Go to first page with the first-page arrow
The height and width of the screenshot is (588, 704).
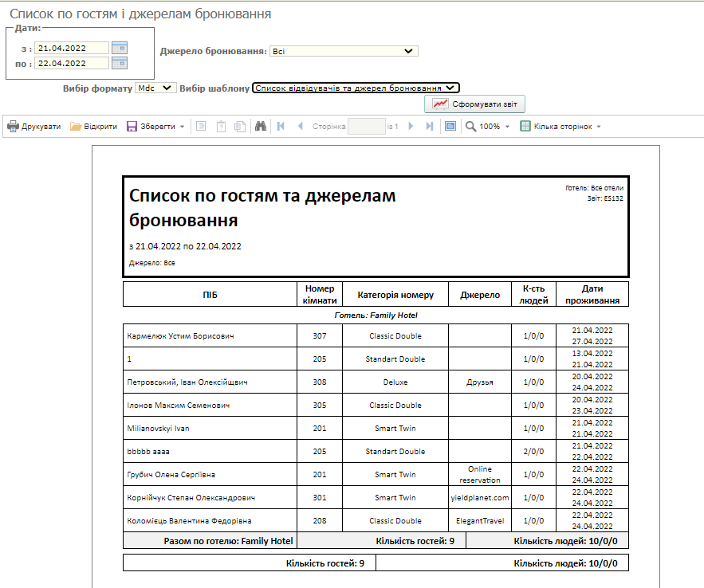tap(281, 127)
